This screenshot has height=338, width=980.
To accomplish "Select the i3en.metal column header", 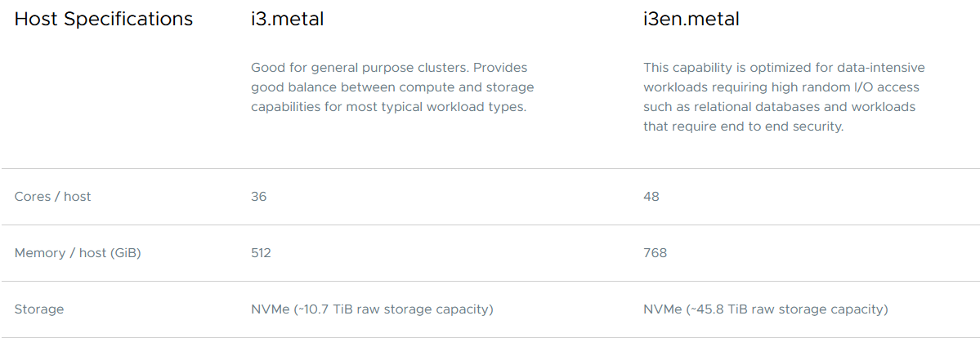I will click(x=691, y=20).
